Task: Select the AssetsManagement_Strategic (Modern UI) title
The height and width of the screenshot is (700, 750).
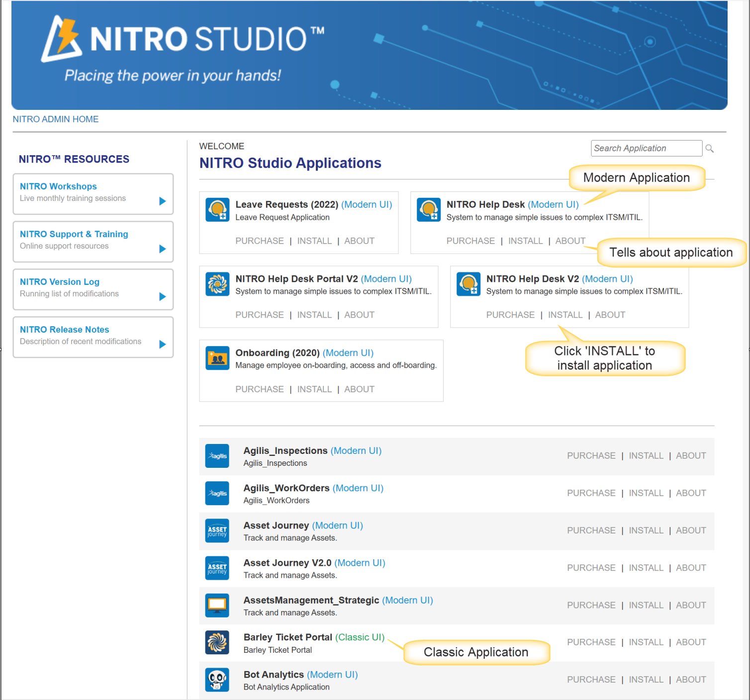Action: tap(338, 600)
